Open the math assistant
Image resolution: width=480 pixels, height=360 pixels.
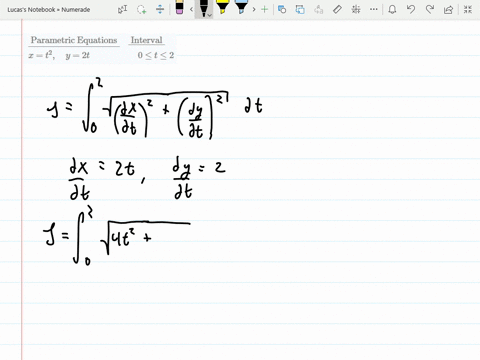pyautogui.click(x=356, y=9)
